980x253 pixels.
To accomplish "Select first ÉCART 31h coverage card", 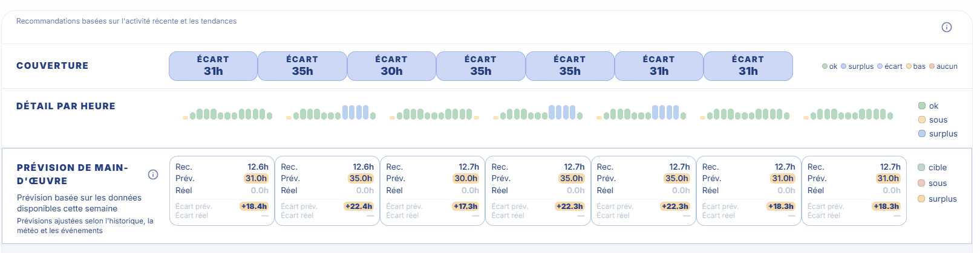I will (x=213, y=66).
